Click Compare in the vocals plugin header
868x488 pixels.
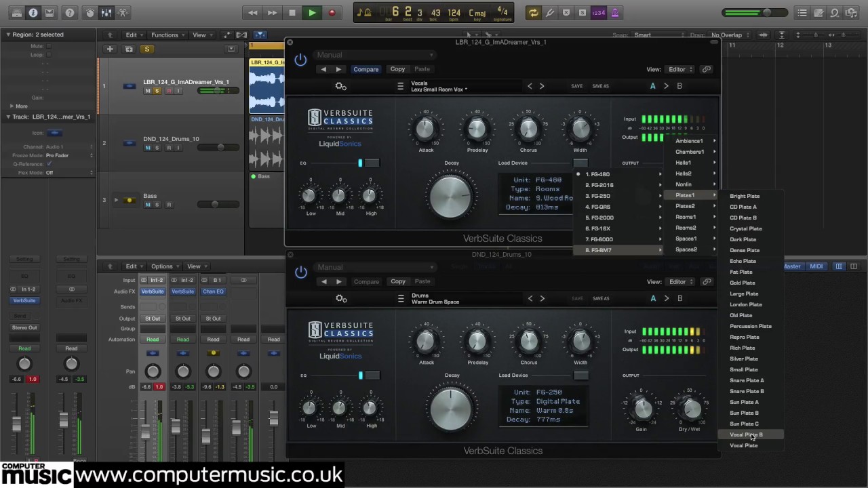click(x=366, y=69)
